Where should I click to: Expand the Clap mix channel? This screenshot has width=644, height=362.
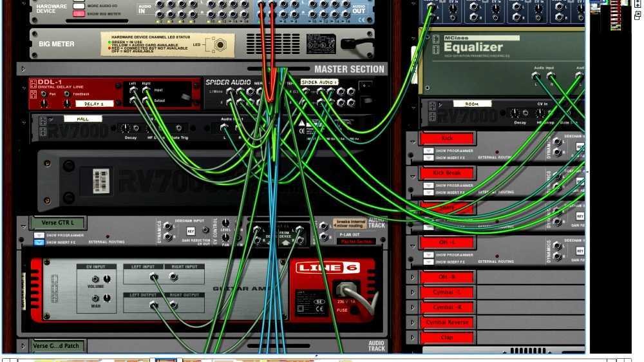click(412, 338)
